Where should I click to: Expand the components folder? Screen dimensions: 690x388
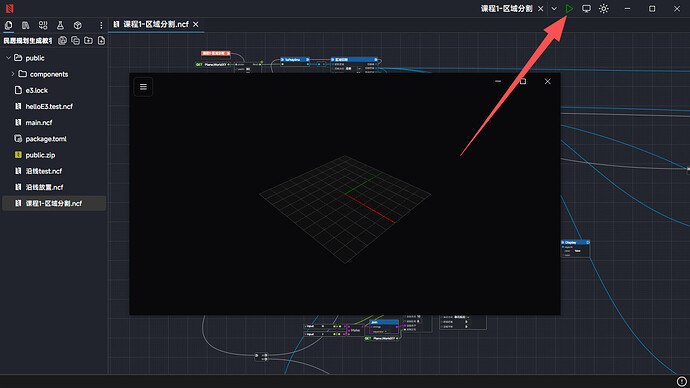[13, 74]
